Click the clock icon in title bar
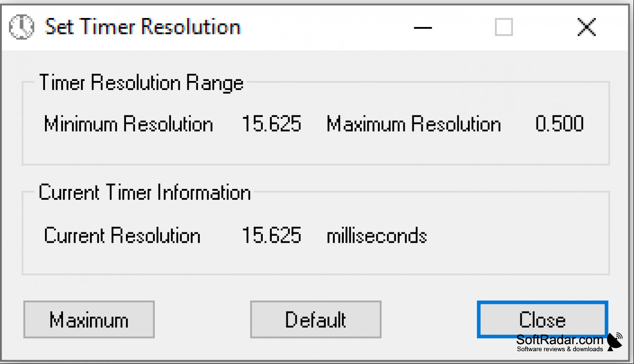The width and height of the screenshot is (634, 364). 22,27
